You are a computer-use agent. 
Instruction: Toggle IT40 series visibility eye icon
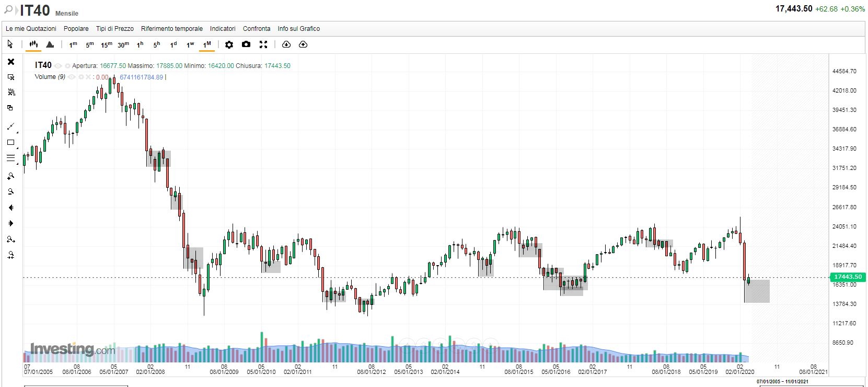[58, 66]
